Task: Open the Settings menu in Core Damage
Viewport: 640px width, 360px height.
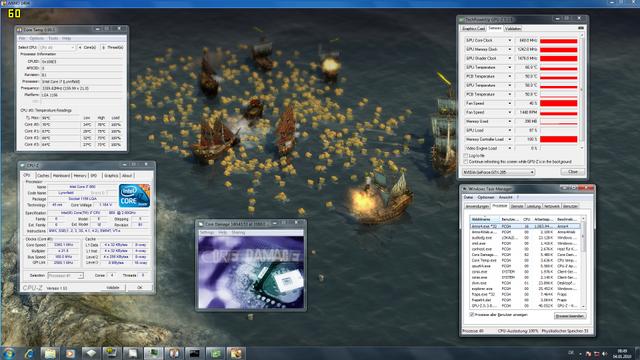Action: point(207,233)
